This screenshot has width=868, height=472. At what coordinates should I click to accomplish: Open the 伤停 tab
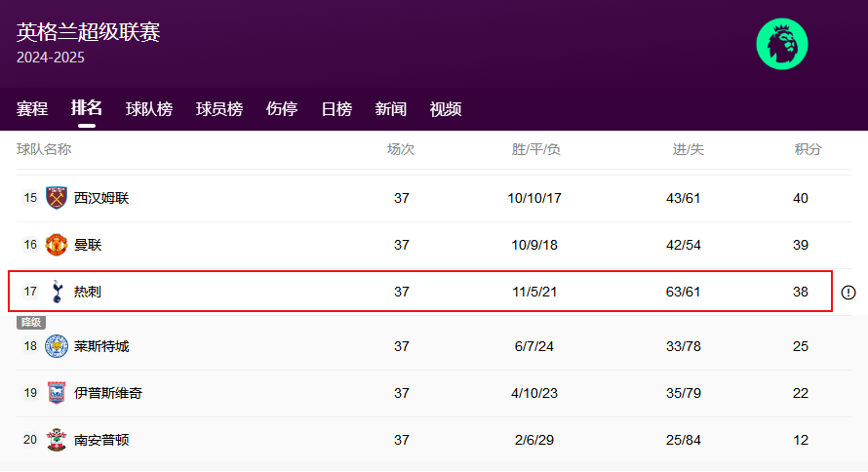pyautogui.click(x=282, y=109)
